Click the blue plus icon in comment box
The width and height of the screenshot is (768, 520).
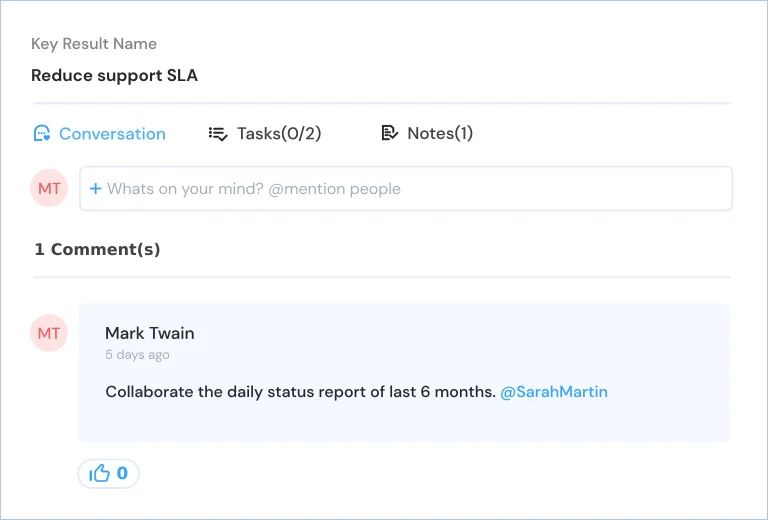click(x=96, y=189)
